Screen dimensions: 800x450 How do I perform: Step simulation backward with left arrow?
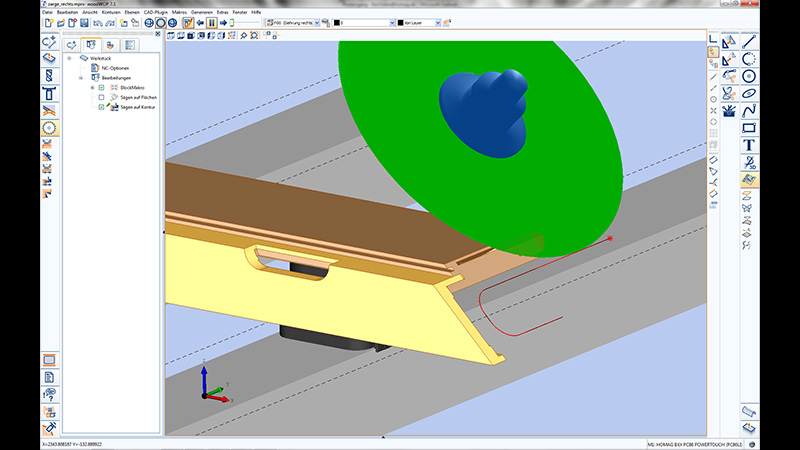coord(200,23)
